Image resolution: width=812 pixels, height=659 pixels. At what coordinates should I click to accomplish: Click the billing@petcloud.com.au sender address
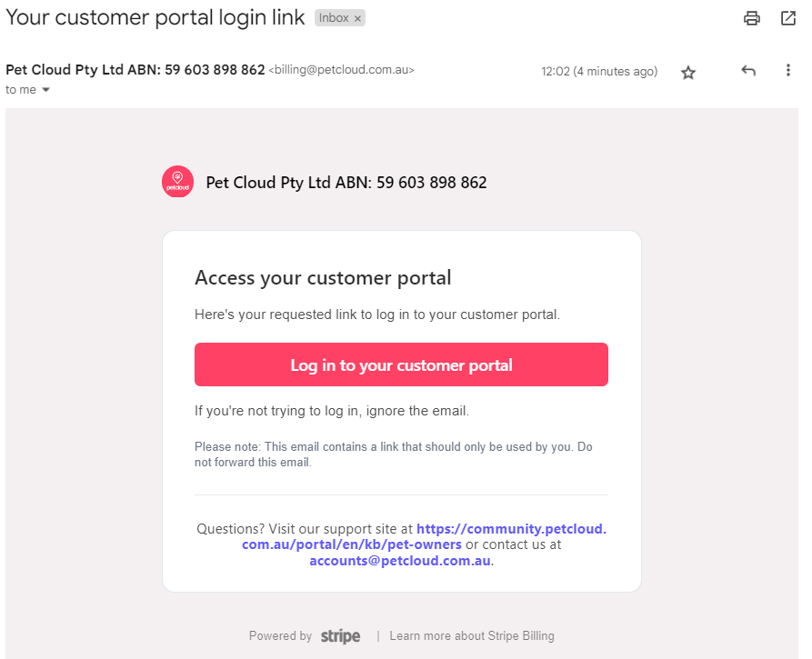(x=341, y=70)
